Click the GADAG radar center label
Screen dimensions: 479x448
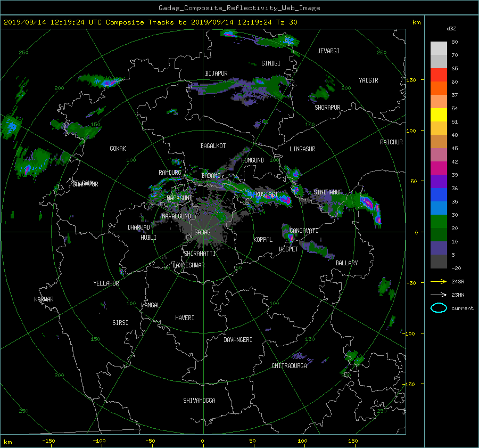point(203,232)
